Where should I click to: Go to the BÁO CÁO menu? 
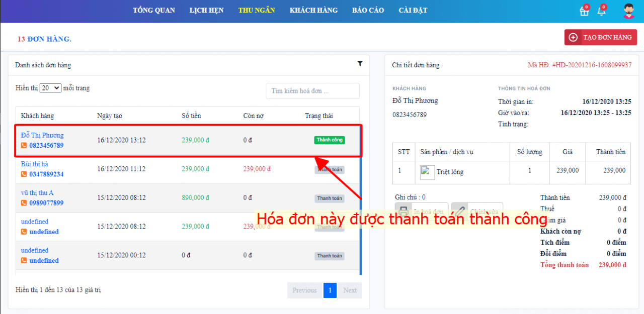(368, 10)
